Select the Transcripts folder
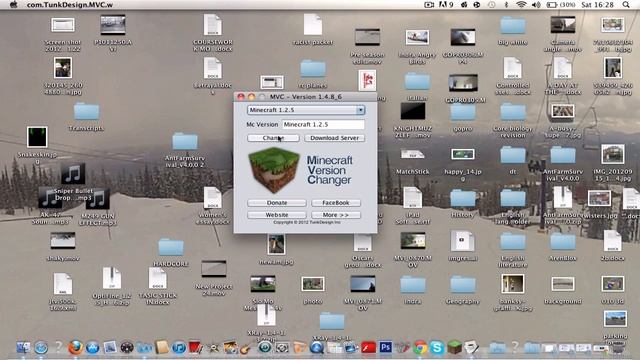Viewport: 640px width, 360px height. point(86,117)
